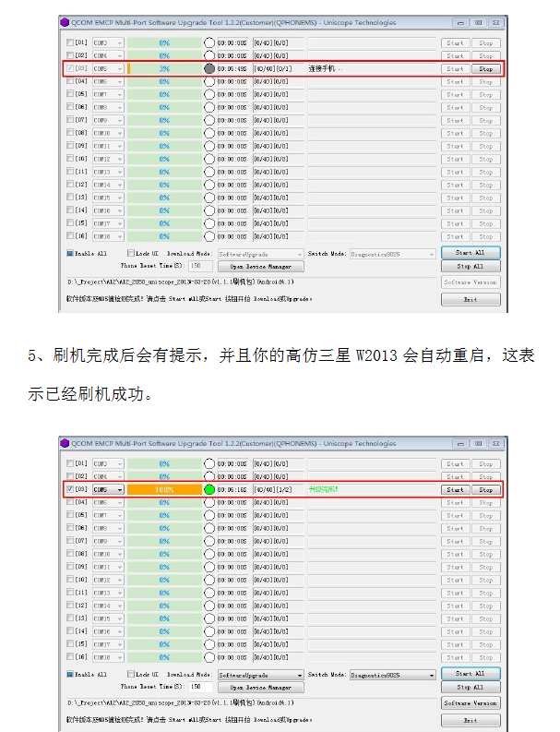The width and height of the screenshot is (560, 732).
Task: Click the gray status circle in upper window row 03
Action: click(x=209, y=68)
